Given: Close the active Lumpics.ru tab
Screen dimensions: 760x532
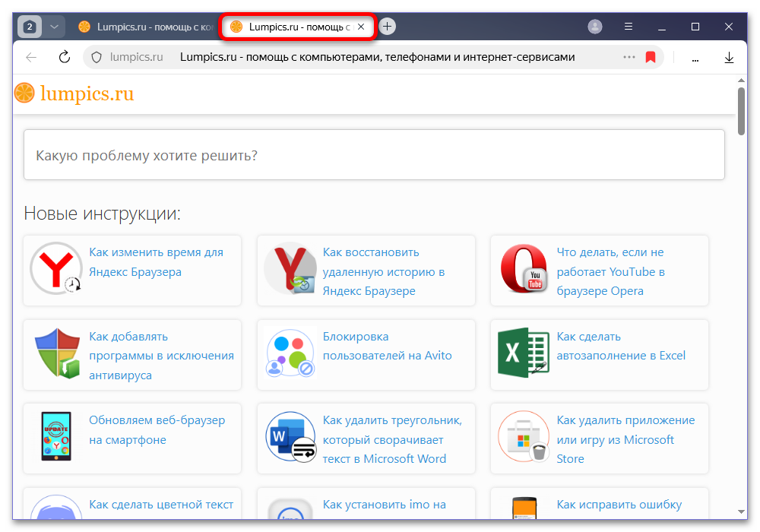Looking at the screenshot, I should click(361, 27).
